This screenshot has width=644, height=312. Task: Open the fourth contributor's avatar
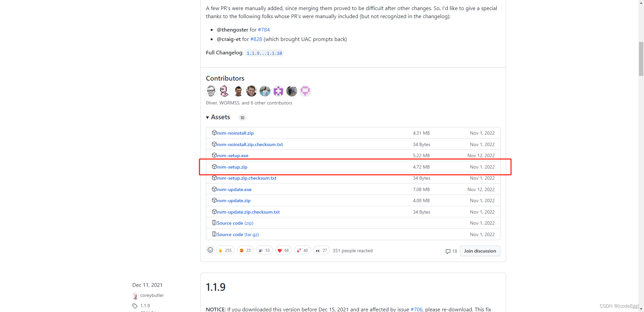point(252,91)
